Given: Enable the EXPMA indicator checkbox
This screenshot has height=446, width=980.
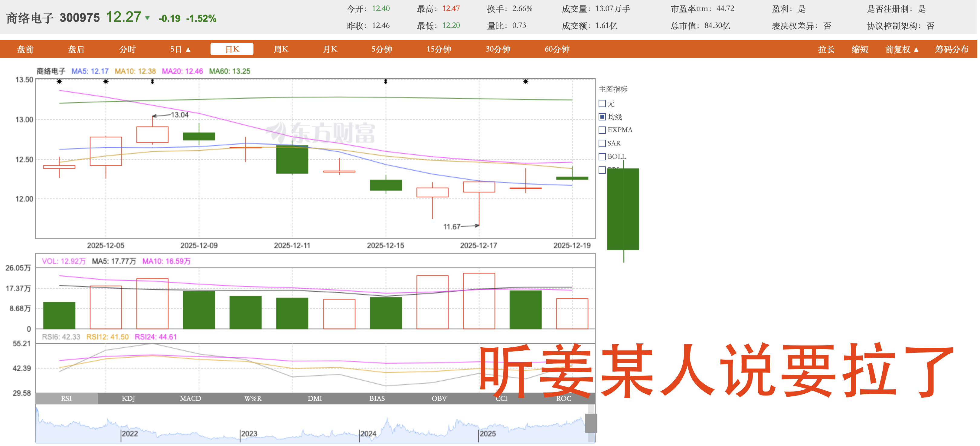Looking at the screenshot, I should tap(602, 130).
